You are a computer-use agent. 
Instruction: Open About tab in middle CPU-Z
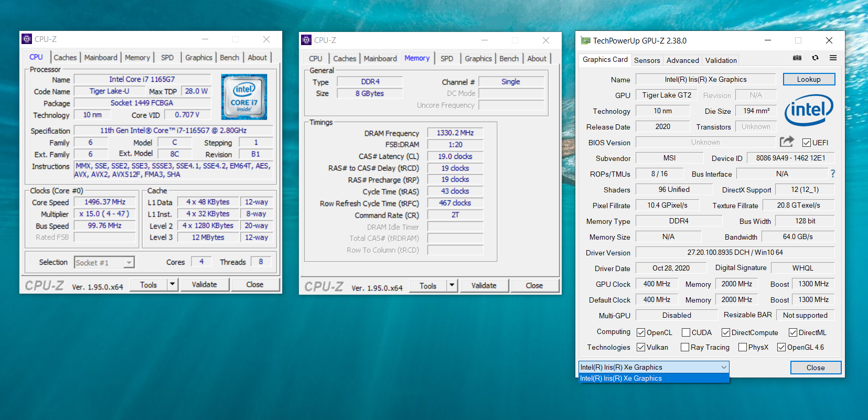tap(537, 59)
